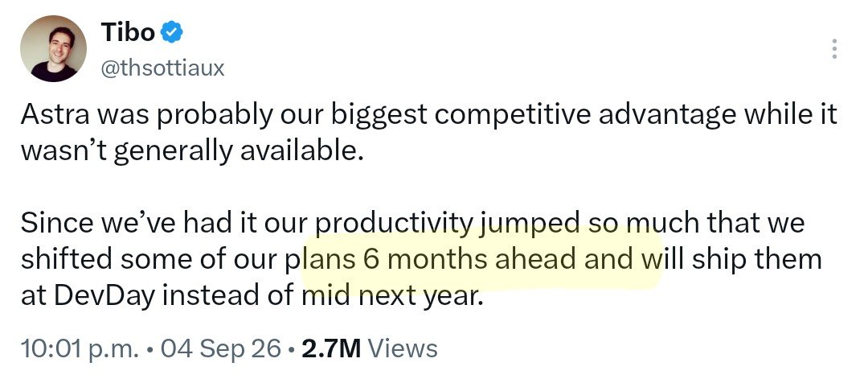The width and height of the screenshot is (868, 375).
Task: Click the word productivity in tweet
Action: pyautogui.click(x=395, y=224)
